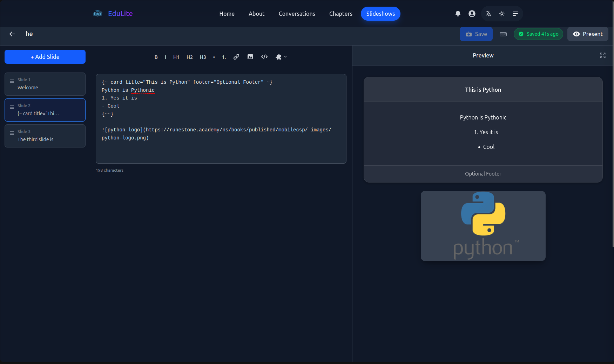Image resolution: width=614 pixels, height=364 pixels.
Task: Toggle H1 heading formatting
Action: pyautogui.click(x=176, y=57)
